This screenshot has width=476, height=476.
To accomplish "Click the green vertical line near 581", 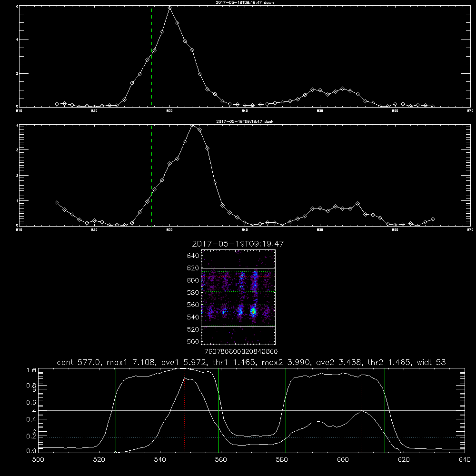I will pos(286,410).
